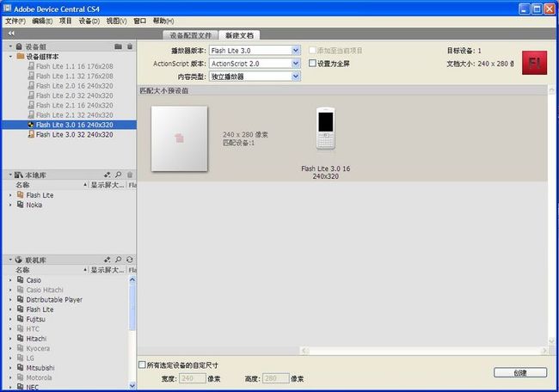Select the Flash Lite 3.0 16 phone thumbnail
Screen dimensions: 559x392
(325, 128)
